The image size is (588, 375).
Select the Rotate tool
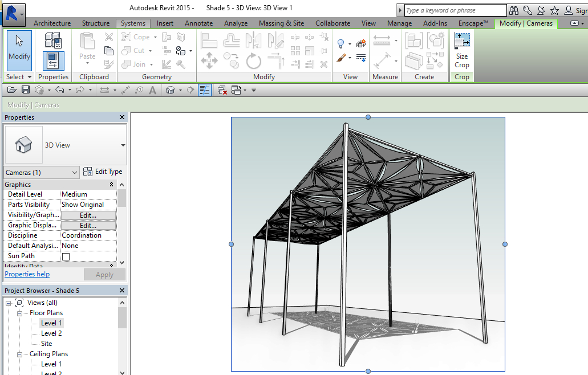pos(253,60)
